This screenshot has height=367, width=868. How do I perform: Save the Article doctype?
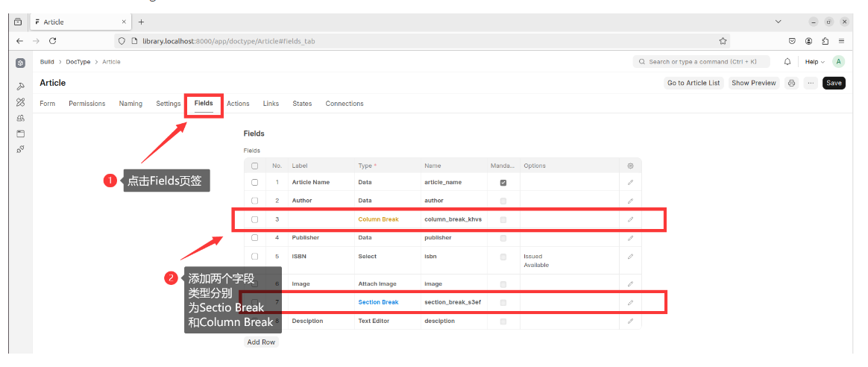coord(834,83)
